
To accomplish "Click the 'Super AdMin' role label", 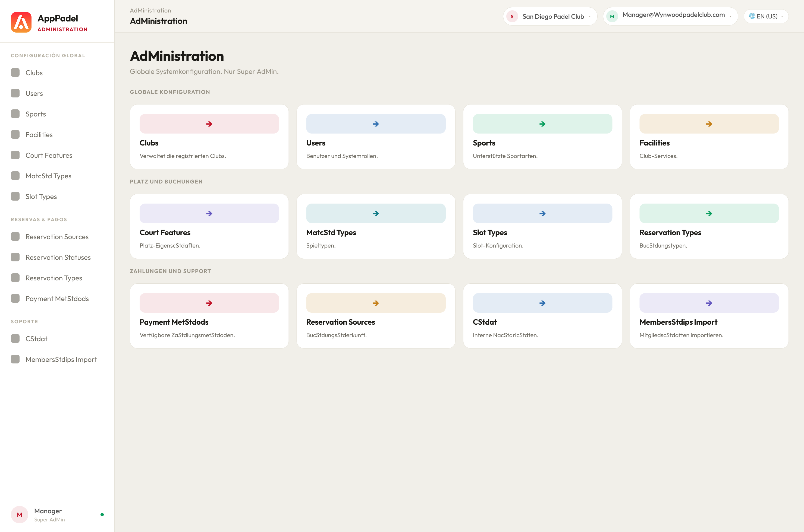I will click(x=49, y=520).
